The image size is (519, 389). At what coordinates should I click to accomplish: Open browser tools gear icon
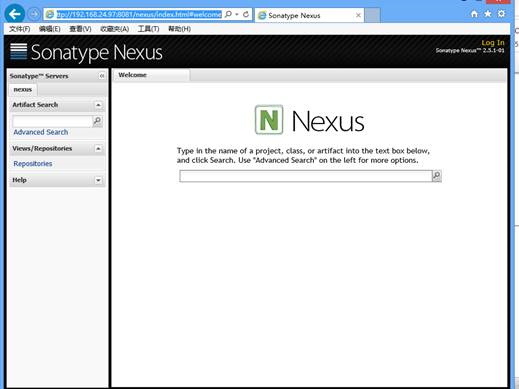[501, 14]
